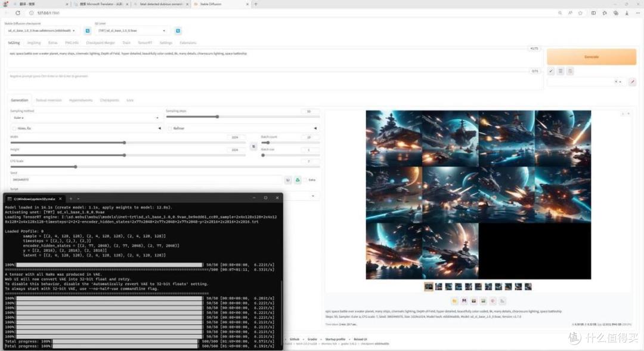Viewport: 644px width, 351px height.
Task: Open the Settings tab
Action: tap(166, 43)
